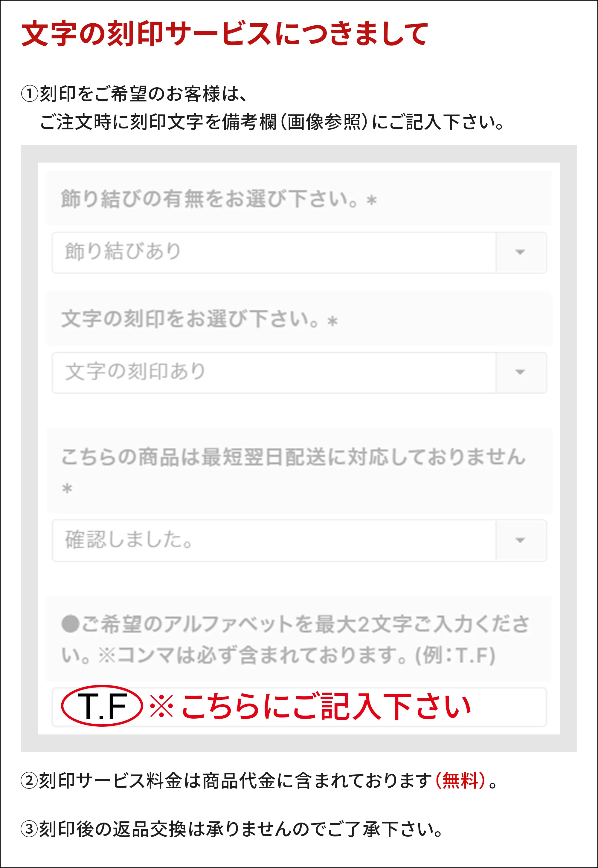This screenshot has width=598, height=868.
Task: Select the 確認しました。 combo box field
Action: (299, 540)
